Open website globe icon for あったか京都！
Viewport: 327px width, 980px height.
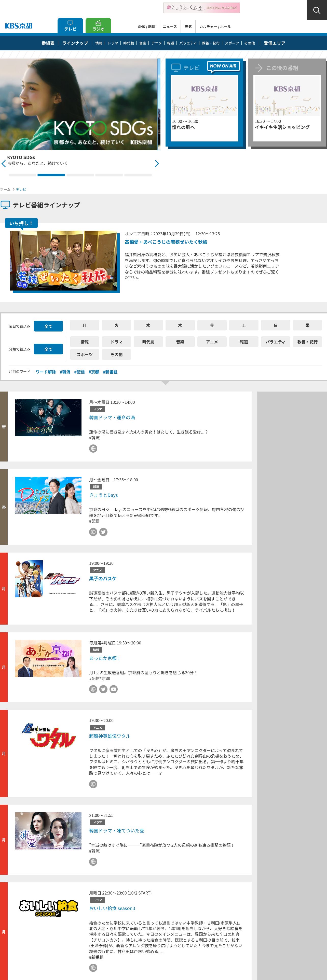[93, 689]
